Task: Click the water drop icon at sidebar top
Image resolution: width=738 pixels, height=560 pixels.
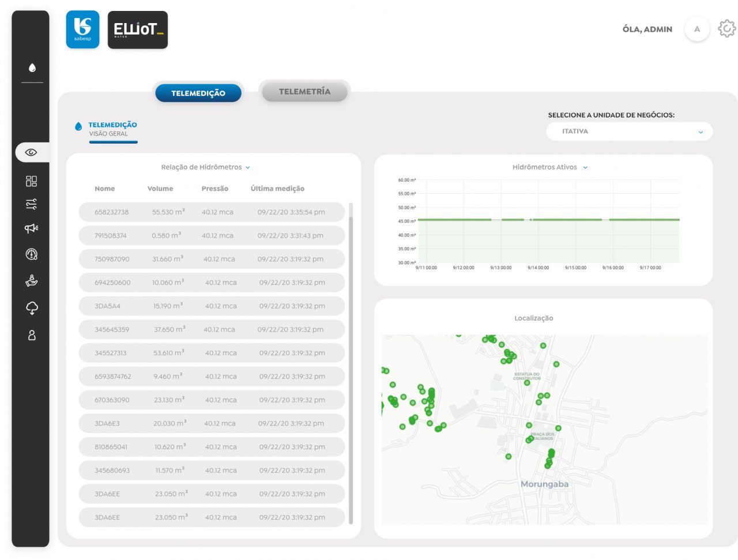Action: point(32,67)
